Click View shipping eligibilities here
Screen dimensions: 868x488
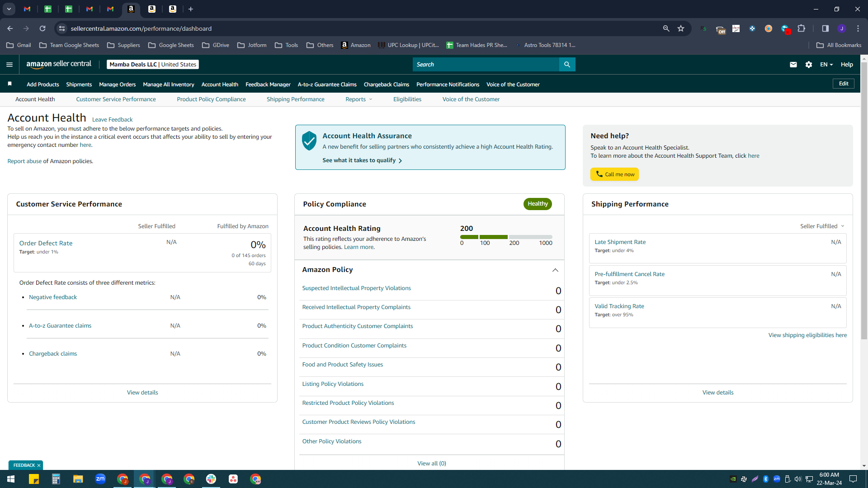[807, 335]
